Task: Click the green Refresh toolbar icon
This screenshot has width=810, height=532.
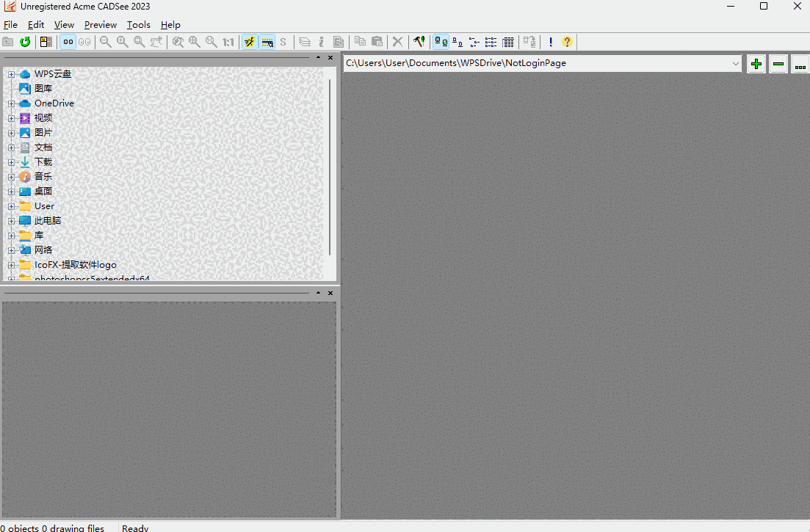Action: pyautogui.click(x=25, y=42)
